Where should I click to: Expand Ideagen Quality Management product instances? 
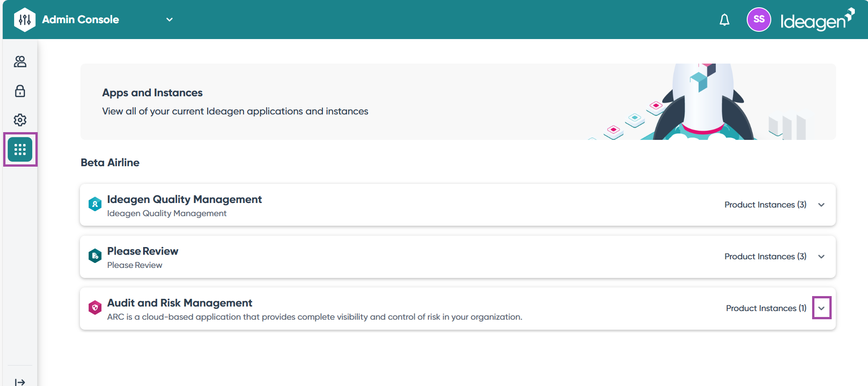click(x=821, y=205)
